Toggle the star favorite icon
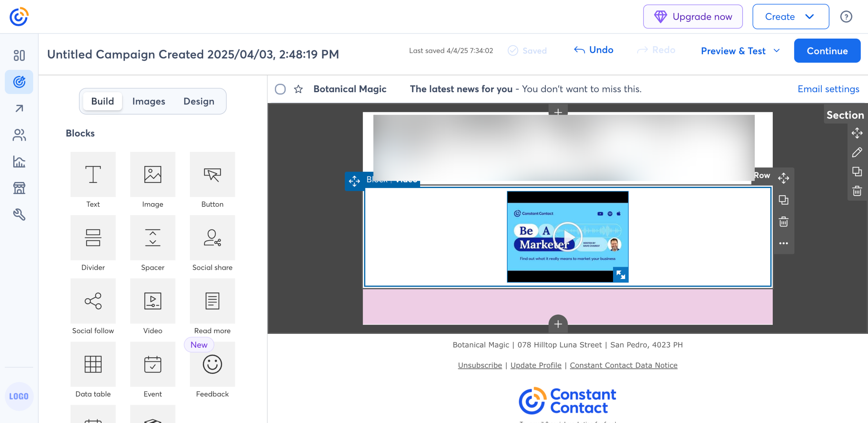The width and height of the screenshot is (868, 423). point(298,89)
